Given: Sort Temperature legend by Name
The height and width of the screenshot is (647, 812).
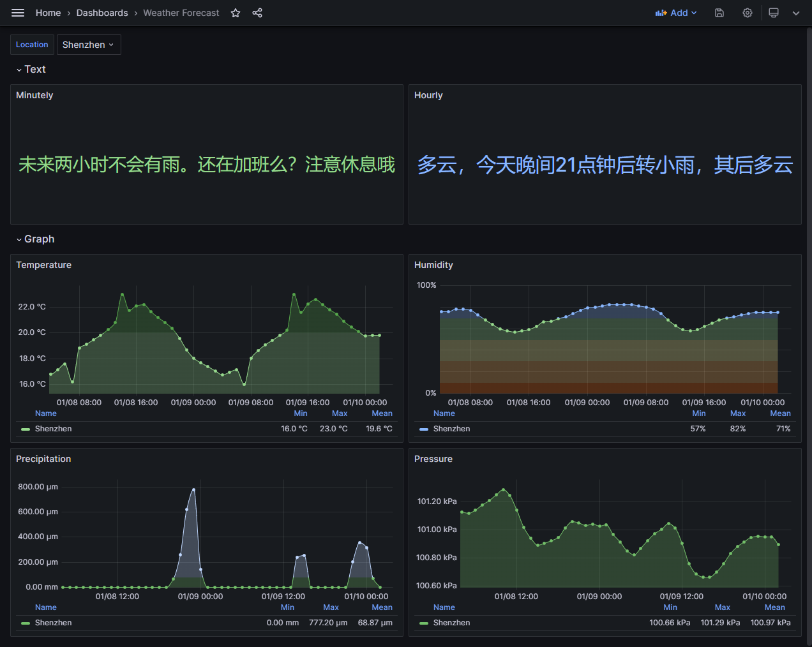Looking at the screenshot, I should click(x=46, y=413).
